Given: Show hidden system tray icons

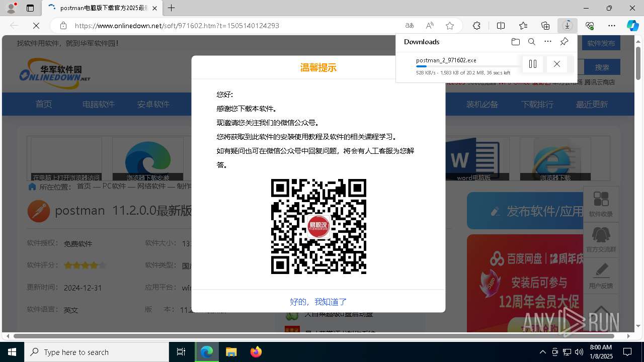Looking at the screenshot, I should click(542, 352).
